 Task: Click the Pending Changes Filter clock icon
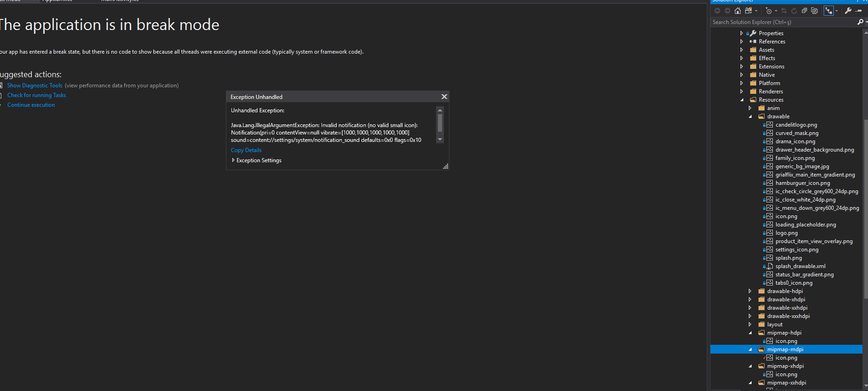(769, 11)
